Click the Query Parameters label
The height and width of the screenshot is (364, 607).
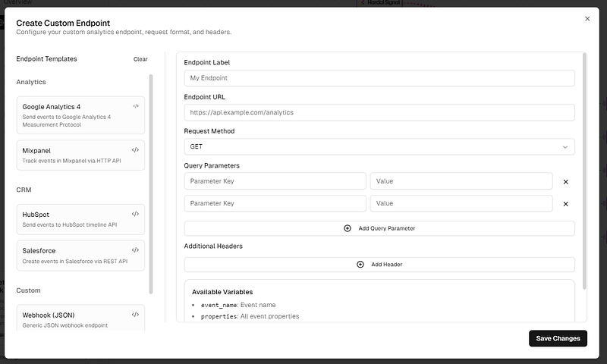click(212, 165)
